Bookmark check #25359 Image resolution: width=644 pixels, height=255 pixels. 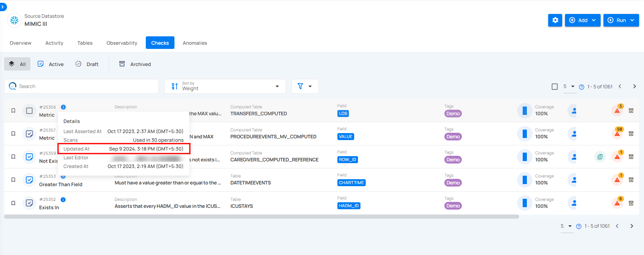(13, 157)
